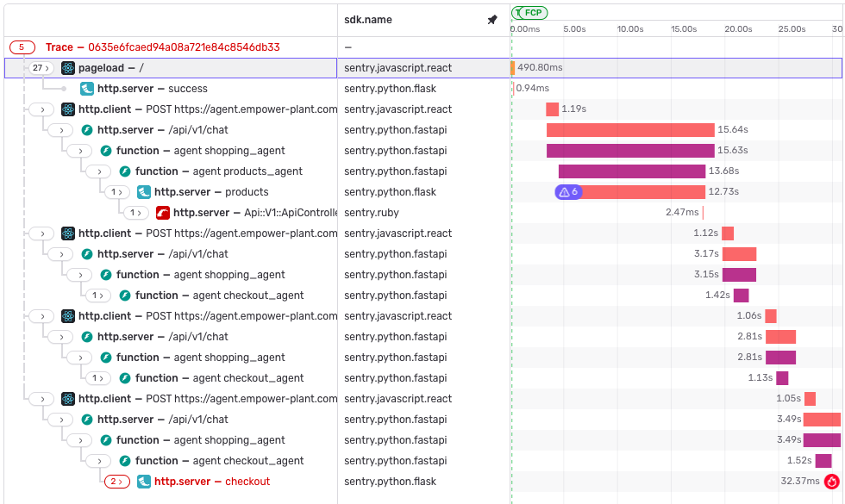
Task: Expand pageload children pill showing 27
Action: coord(41,68)
